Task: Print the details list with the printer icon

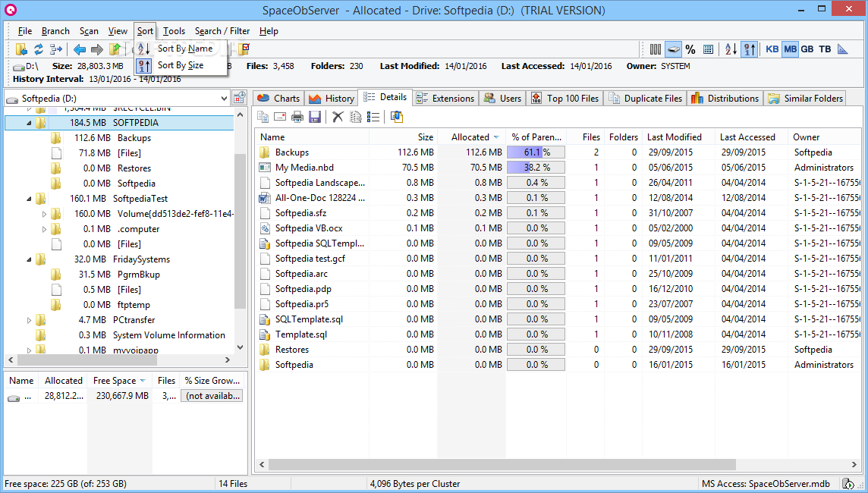Action: pyautogui.click(x=298, y=117)
